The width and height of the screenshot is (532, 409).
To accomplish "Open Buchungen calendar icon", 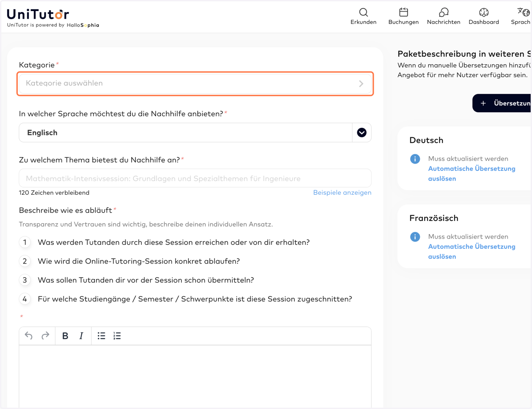I will click(403, 12).
